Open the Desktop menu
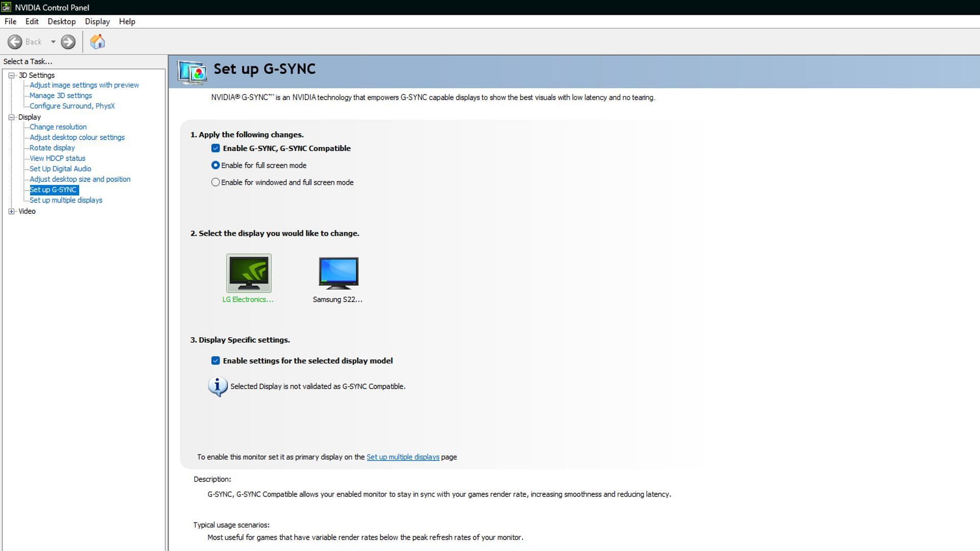Image resolution: width=980 pixels, height=551 pixels. click(61, 21)
